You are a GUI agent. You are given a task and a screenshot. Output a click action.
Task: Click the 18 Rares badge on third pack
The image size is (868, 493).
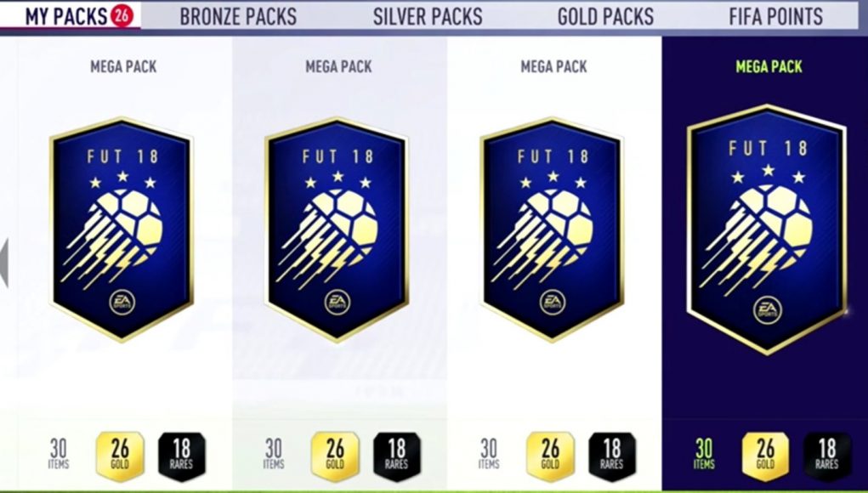[x=612, y=456]
